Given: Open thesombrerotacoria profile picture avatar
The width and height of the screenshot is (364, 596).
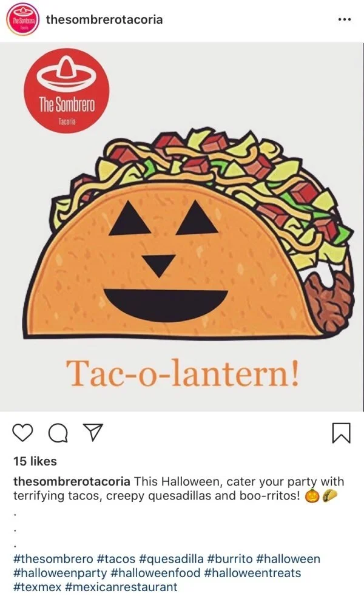Looking at the screenshot, I should [23, 20].
